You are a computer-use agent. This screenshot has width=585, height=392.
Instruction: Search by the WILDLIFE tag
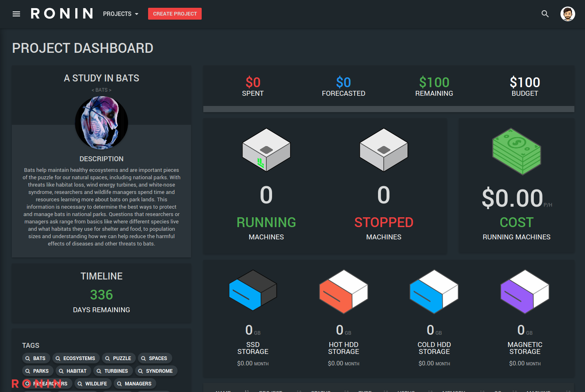[93, 384]
